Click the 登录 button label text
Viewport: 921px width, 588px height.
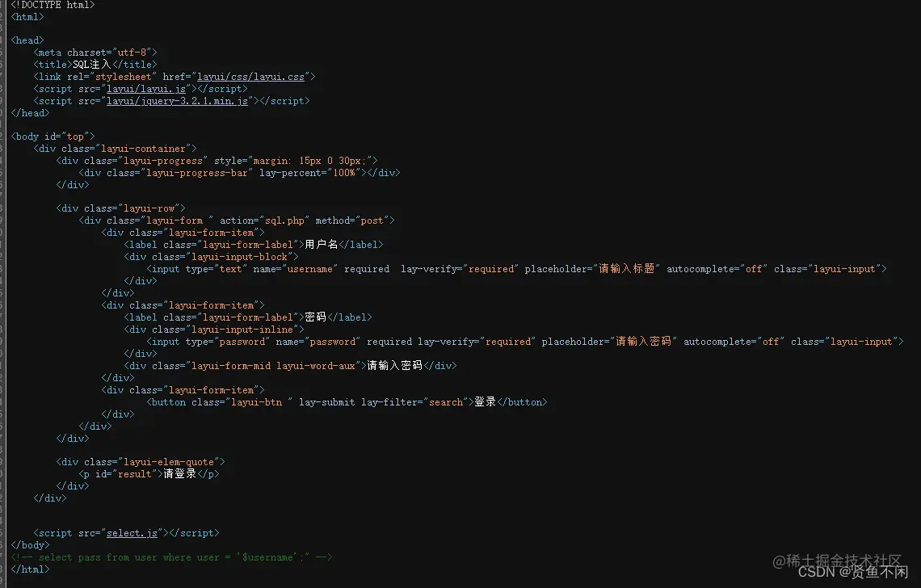tap(486, 402)
